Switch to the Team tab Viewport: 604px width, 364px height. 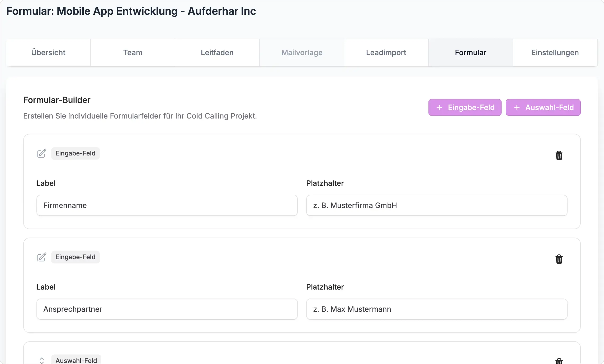point(133,53)
